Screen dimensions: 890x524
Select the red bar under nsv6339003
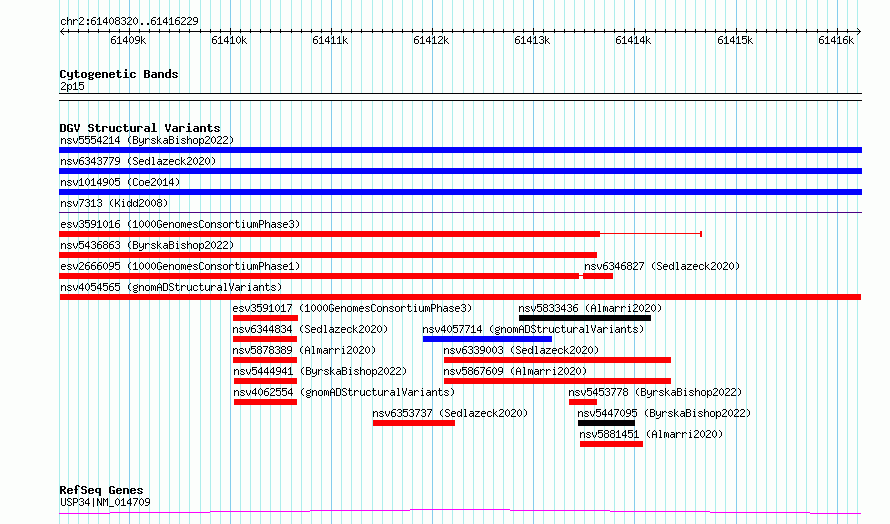click(x=557, y=360)
